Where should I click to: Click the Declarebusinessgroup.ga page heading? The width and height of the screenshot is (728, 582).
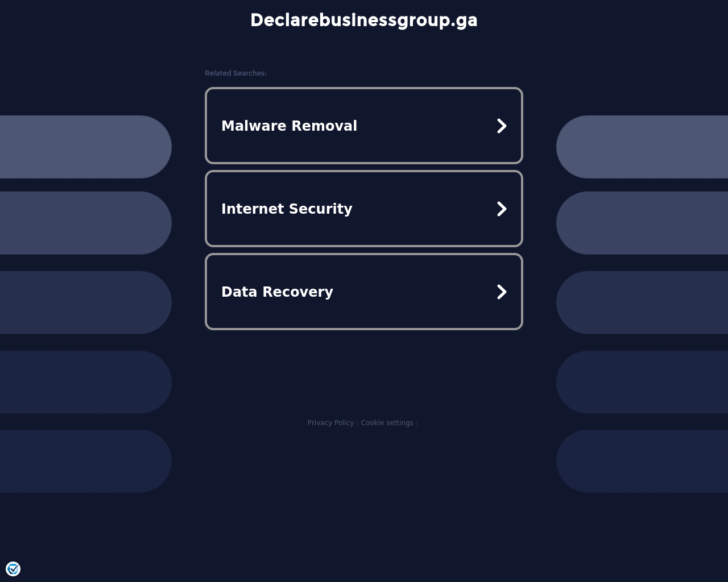click(x=364, y=20)
